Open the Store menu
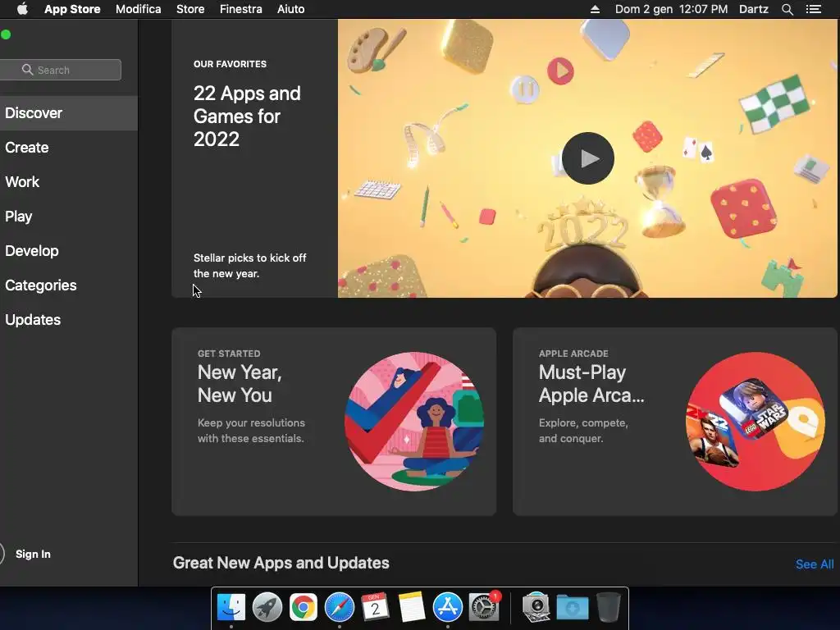 coord(190,9)
